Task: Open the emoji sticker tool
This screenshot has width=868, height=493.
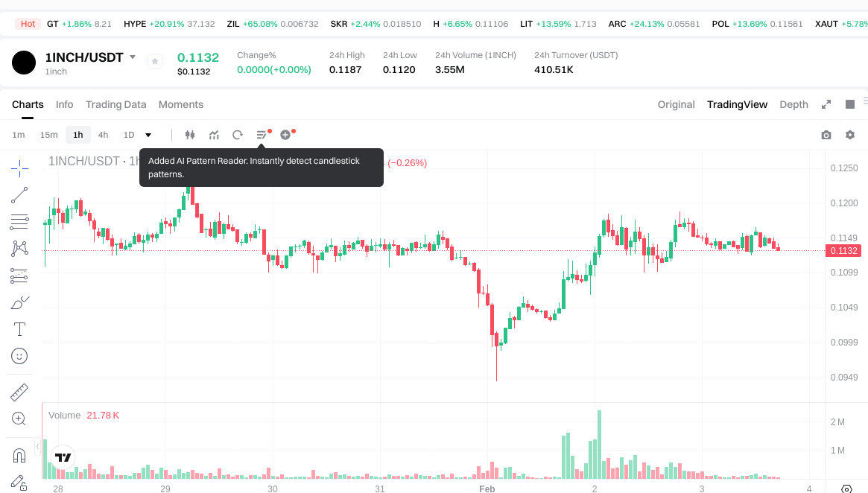Action: point(19,356)
